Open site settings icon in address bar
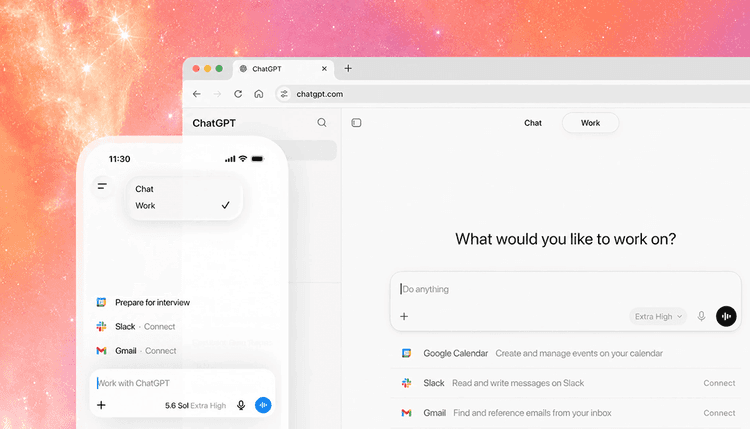750x429 pixels. [284, 94]
